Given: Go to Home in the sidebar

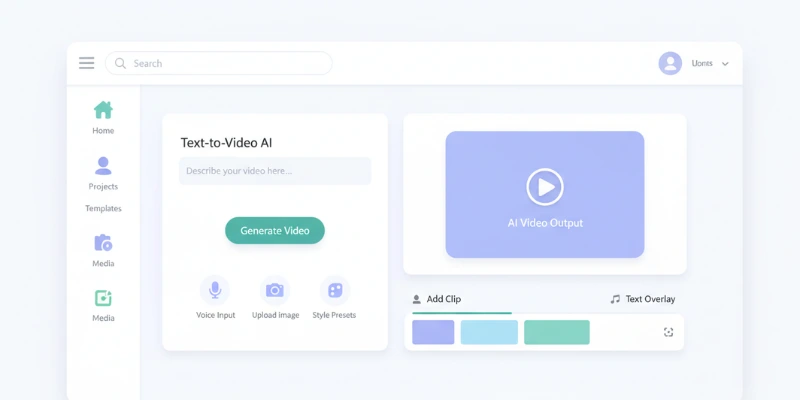Looking at the screenshot, I should click(103, 118).
